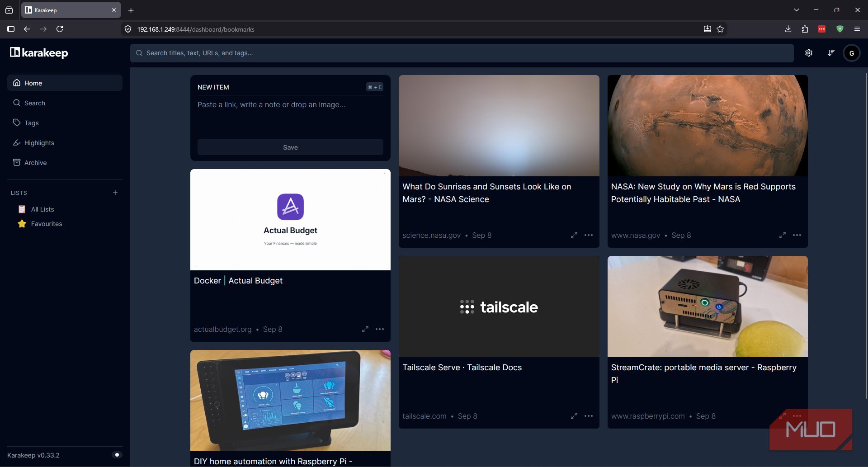Open a new browser tab
The image size is (868, 467).
click(x=131, y=10)
